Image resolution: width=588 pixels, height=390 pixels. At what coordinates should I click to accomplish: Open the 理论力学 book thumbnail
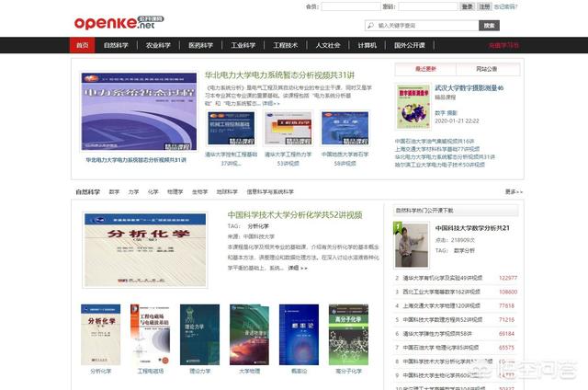click(x=200, y=335)
